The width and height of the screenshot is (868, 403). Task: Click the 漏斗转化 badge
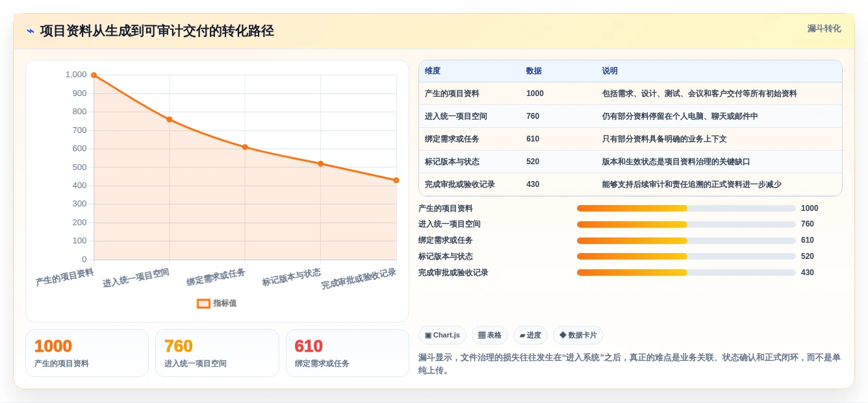[824, 29]
